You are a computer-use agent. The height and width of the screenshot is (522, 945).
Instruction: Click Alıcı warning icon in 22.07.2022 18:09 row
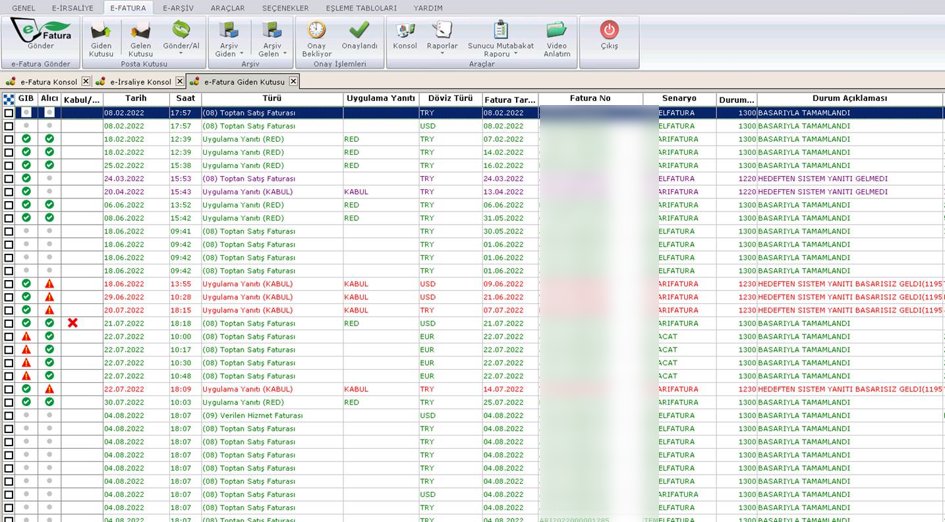pos(49,389)
